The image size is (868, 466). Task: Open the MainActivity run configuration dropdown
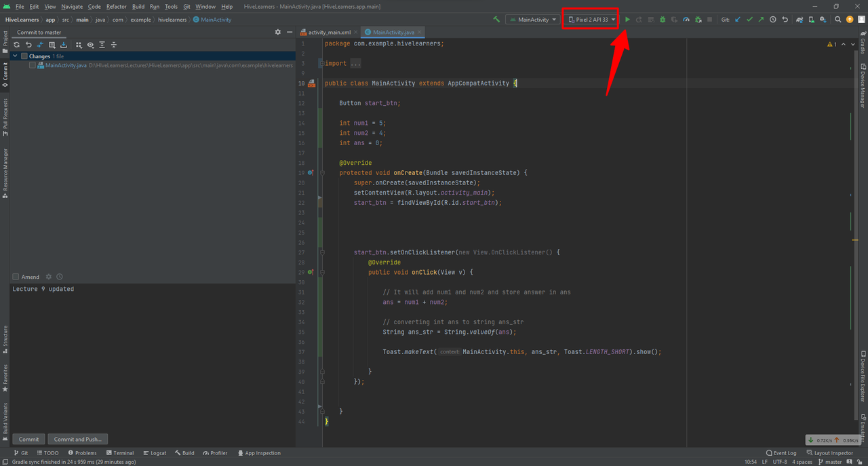click(533, 20)
